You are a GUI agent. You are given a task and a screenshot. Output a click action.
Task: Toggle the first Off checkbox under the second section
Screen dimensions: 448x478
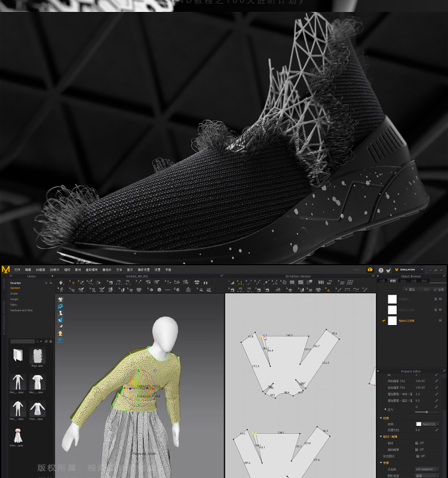[x=418, y=443]
